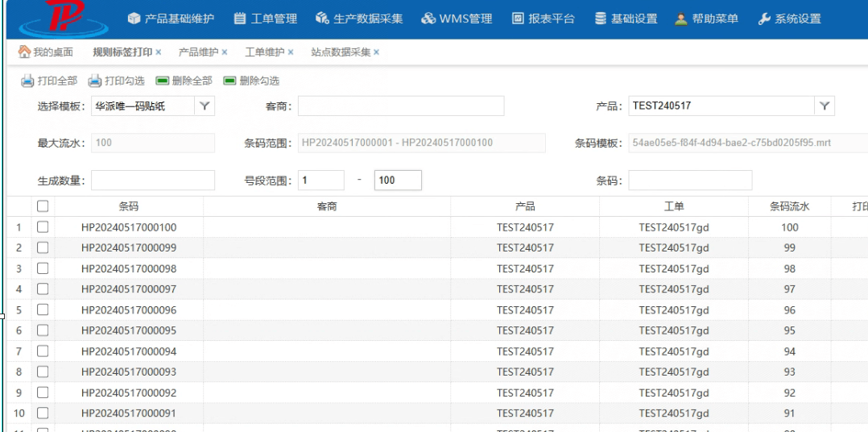868x432 pixels.
Task: Open the 选择模板 dropdown filter
Action: [205, 106]
